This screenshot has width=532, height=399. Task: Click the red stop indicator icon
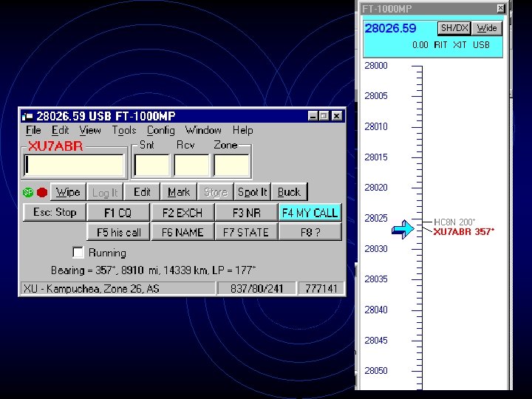[x=42, y=192]
